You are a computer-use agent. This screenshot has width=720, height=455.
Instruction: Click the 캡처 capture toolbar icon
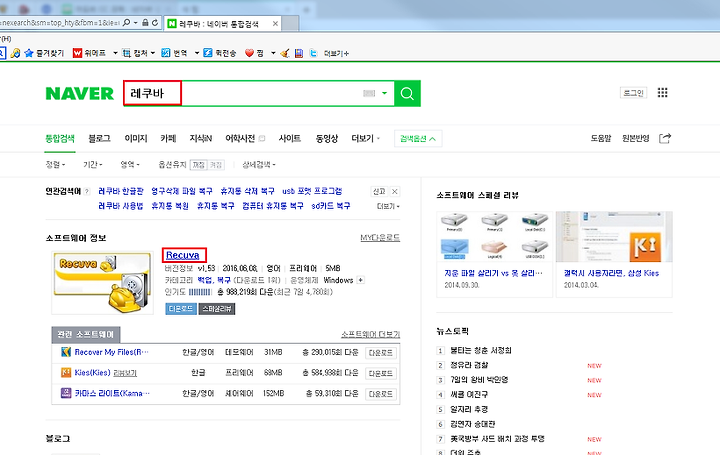tap(126, 53)
